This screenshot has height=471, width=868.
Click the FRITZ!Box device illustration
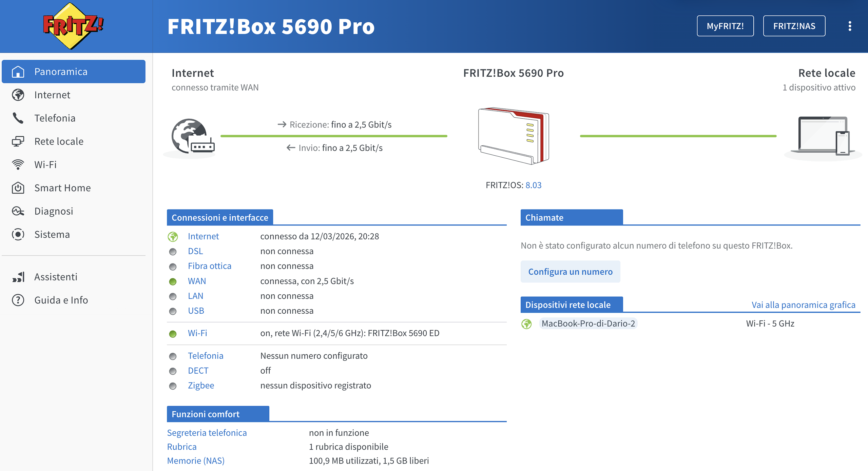513,136
